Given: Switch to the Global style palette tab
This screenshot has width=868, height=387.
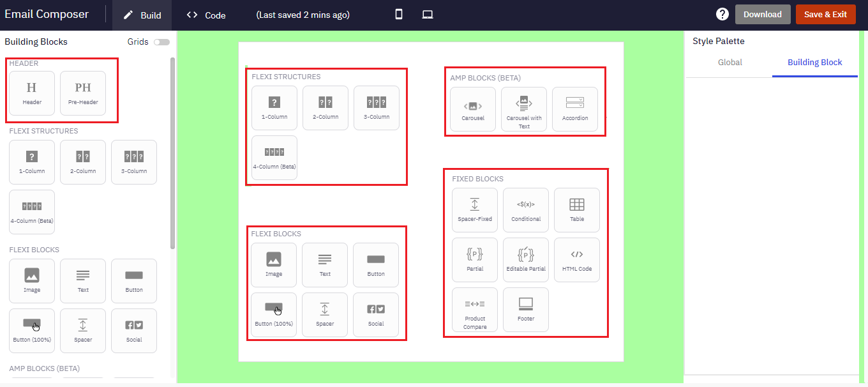Looking at the screenshot, I should (730, 62).
